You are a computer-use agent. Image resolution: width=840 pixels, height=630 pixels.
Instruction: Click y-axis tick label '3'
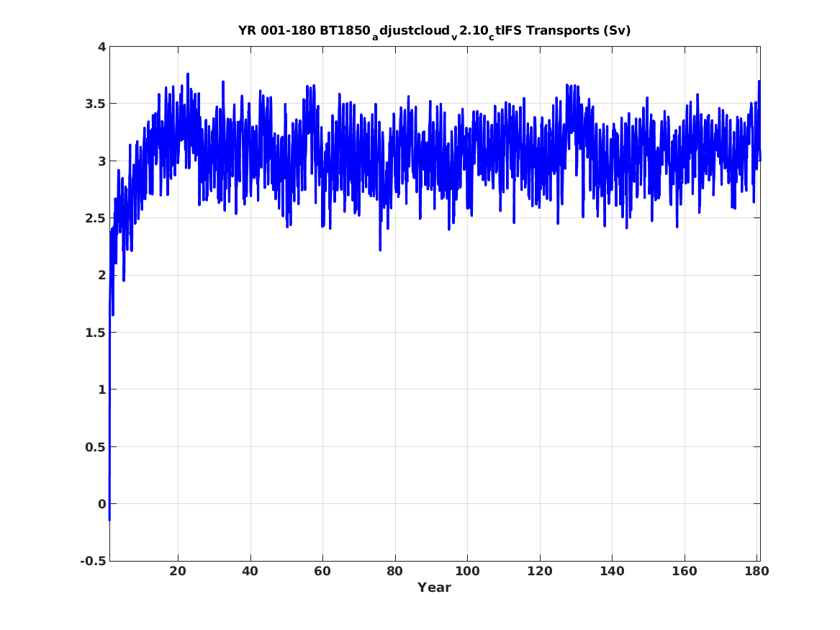101,161
